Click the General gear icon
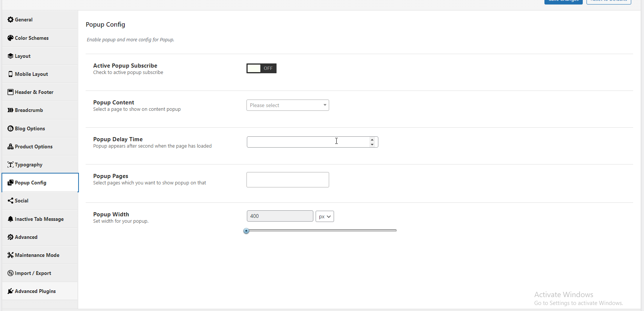 click(11, 20)
